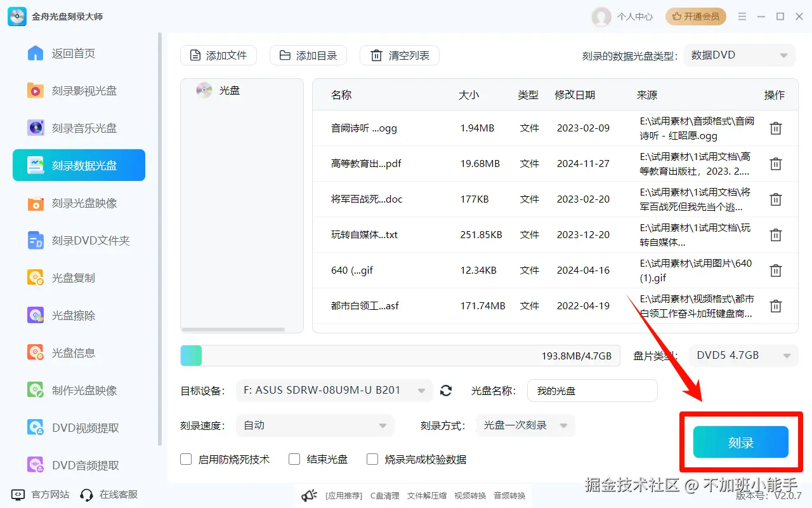Click the megaphone 应用推荐 icon
812x508 pixels.
(309, 495)
